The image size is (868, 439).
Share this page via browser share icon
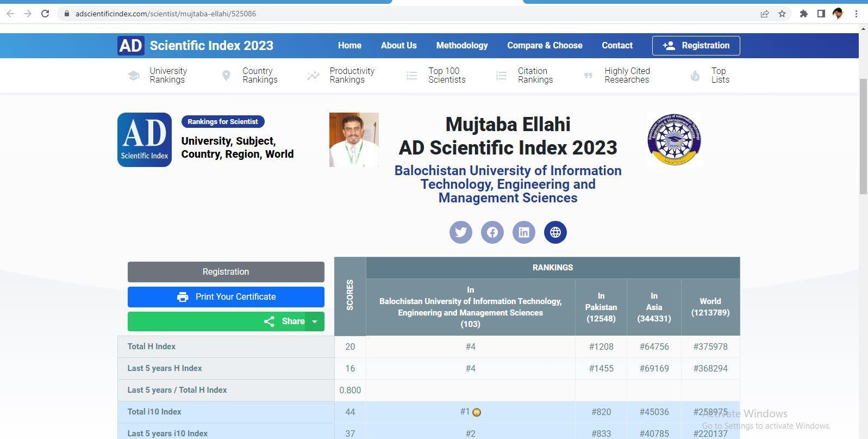[x=765, y=14]
